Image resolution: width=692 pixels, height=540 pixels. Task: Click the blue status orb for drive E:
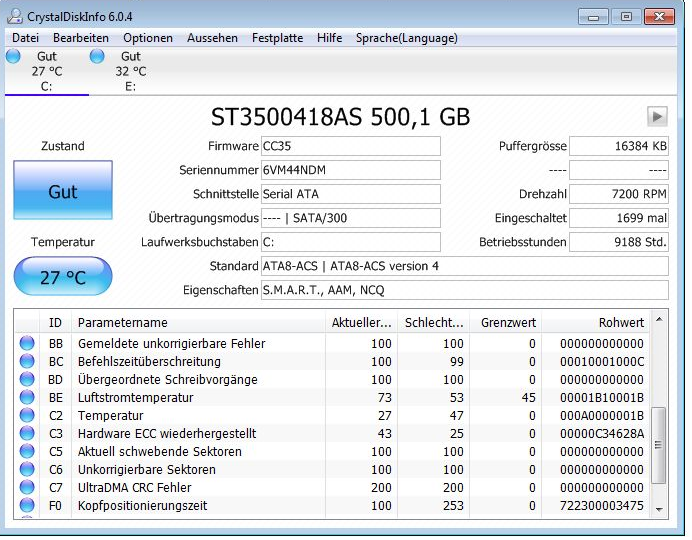(x=97, y=56)
